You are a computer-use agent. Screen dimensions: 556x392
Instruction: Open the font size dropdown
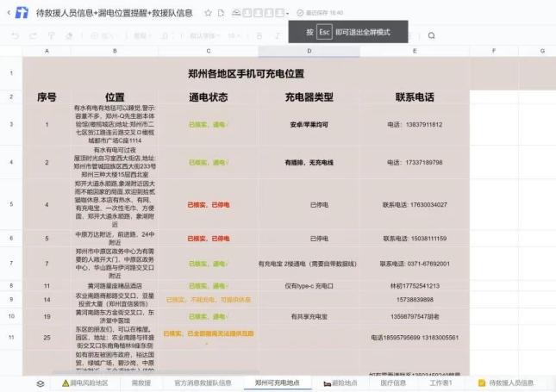pyautogui.click(x=234, y=35)
